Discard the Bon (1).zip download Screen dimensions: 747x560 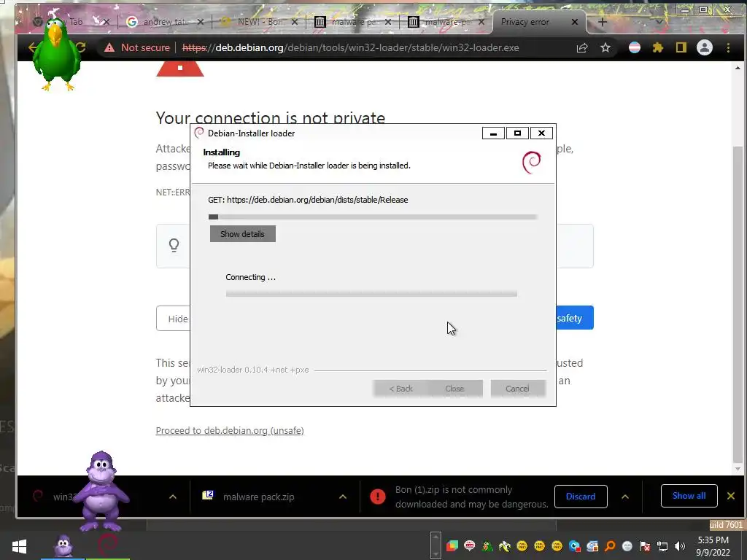[x=581, y=496]
